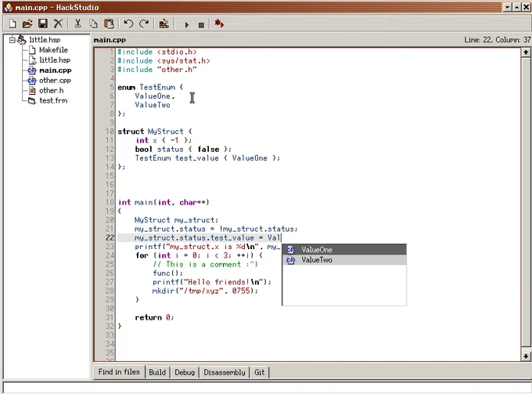
Task: Run the program with the play icon
Action: (186, 24)
